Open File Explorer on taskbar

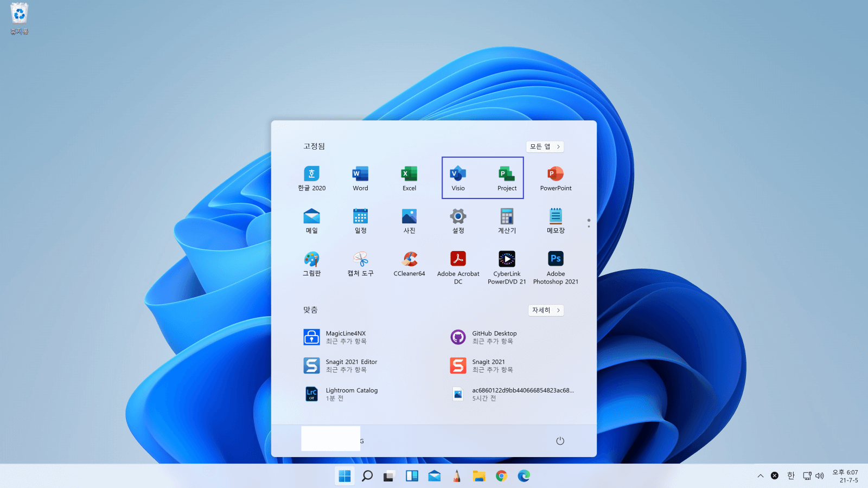tap(478, 476)
